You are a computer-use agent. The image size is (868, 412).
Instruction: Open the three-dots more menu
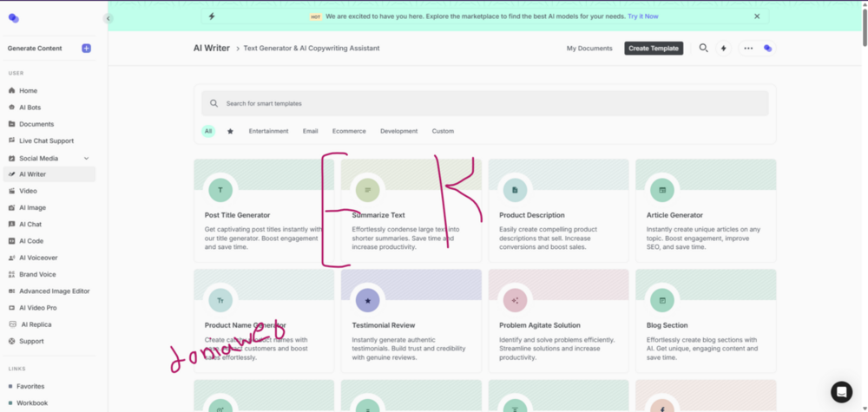[748, 49]
